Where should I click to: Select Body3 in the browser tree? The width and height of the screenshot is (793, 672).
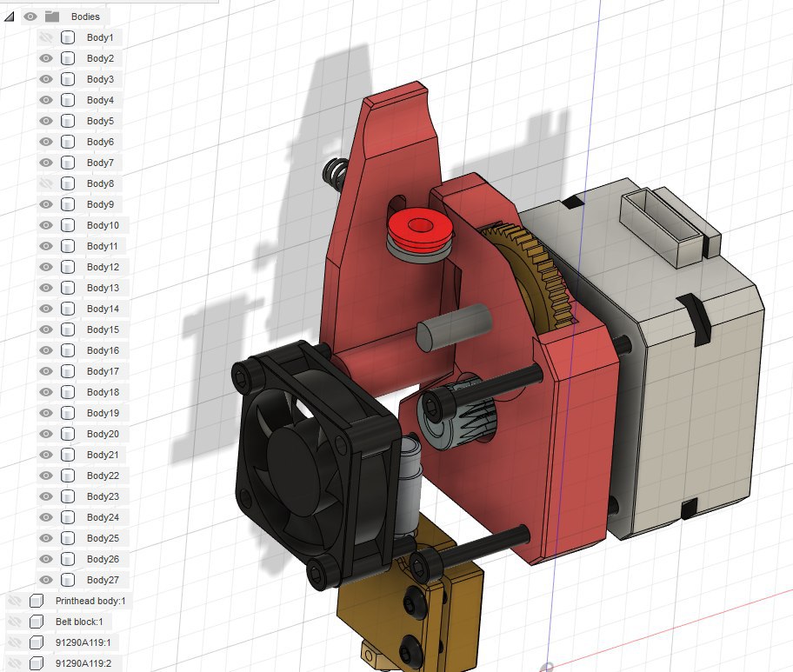(100, 79)
